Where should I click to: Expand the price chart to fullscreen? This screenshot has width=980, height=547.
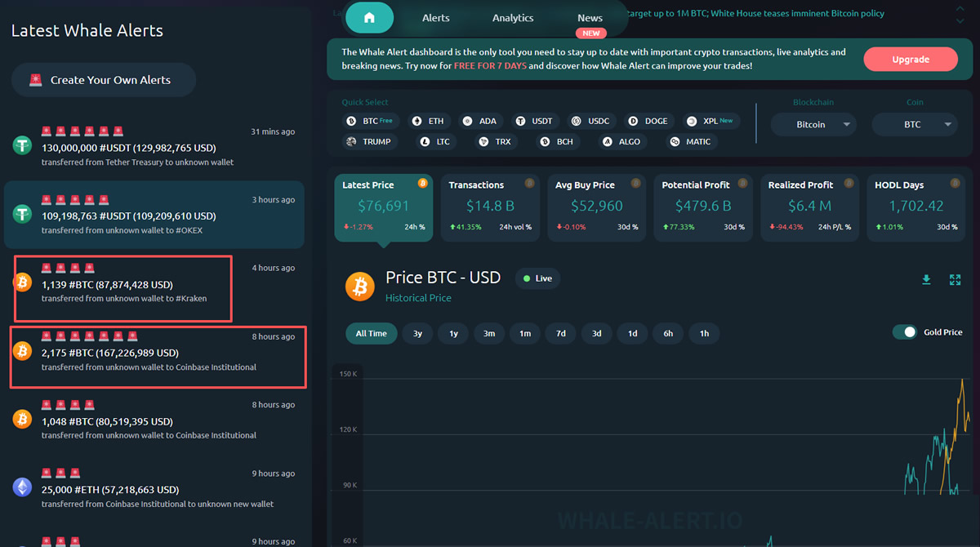click(x=955, y=280)
